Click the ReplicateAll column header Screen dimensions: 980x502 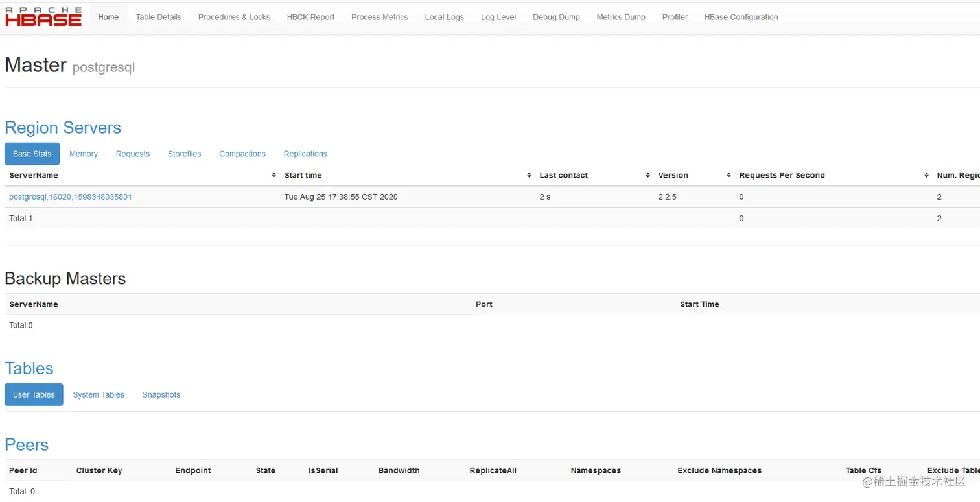(x=493, y=471)
